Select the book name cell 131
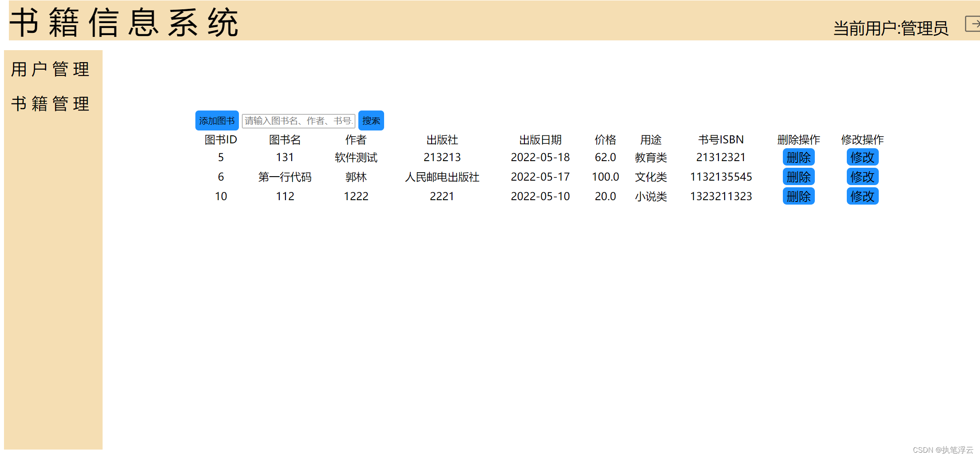 click(285, 158)
